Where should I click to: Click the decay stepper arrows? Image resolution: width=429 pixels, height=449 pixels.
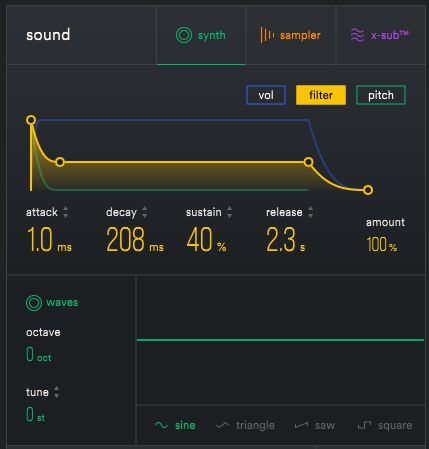[x=144, y=212]
